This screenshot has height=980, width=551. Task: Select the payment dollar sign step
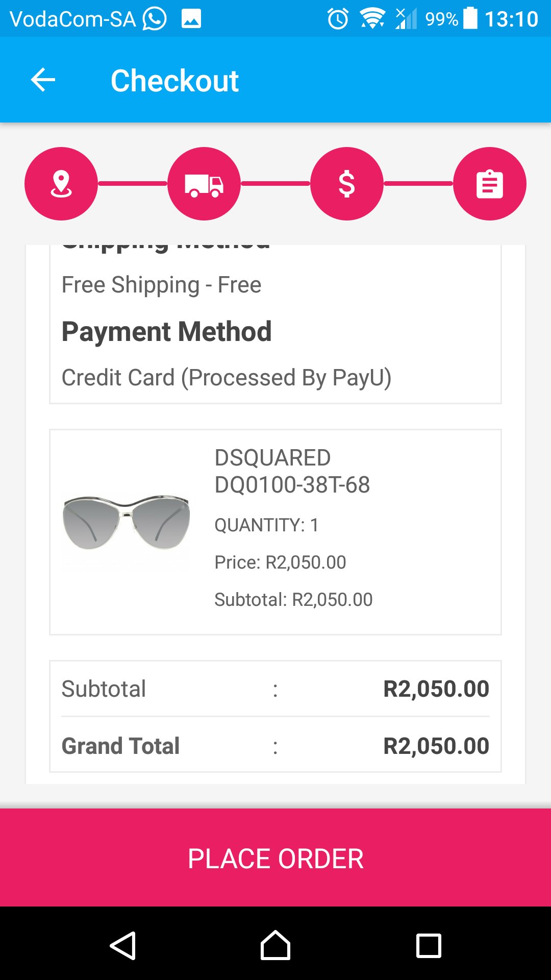point(347,184)
